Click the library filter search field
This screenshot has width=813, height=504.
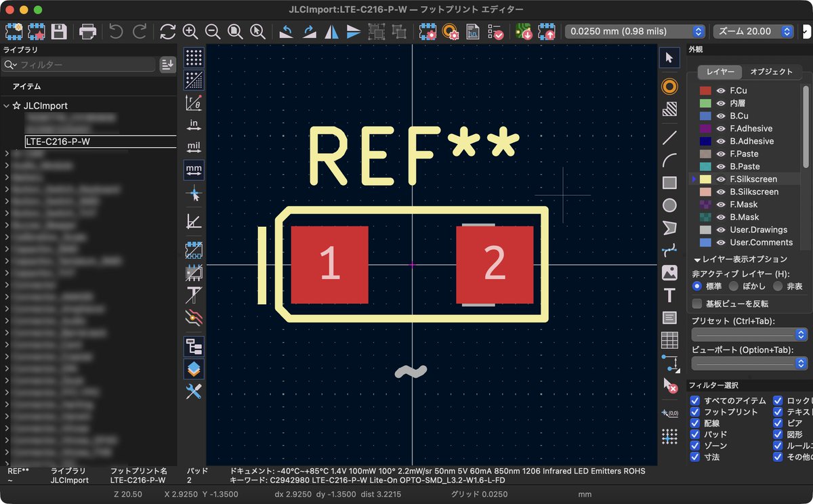pyautogui.click(x=79, y=64)
